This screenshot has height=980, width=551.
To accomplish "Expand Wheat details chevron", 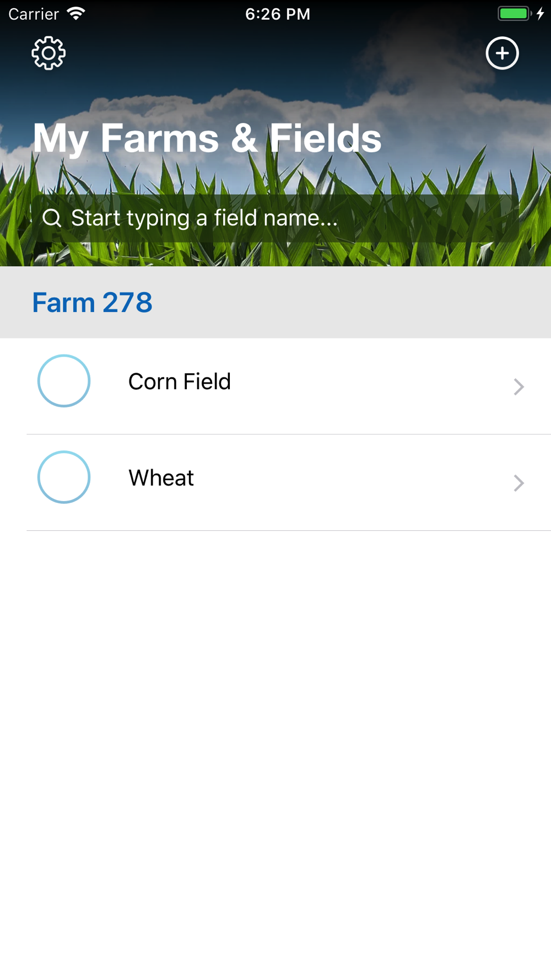I will click(518, 483).
